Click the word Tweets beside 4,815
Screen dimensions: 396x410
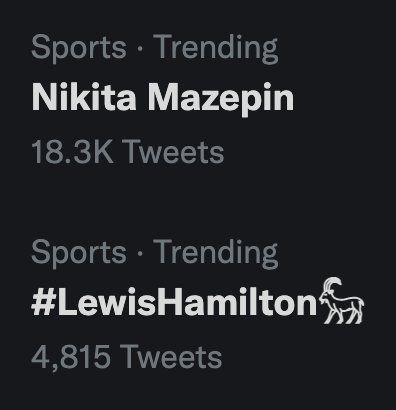pyautogui.click(x=172, y=357)
